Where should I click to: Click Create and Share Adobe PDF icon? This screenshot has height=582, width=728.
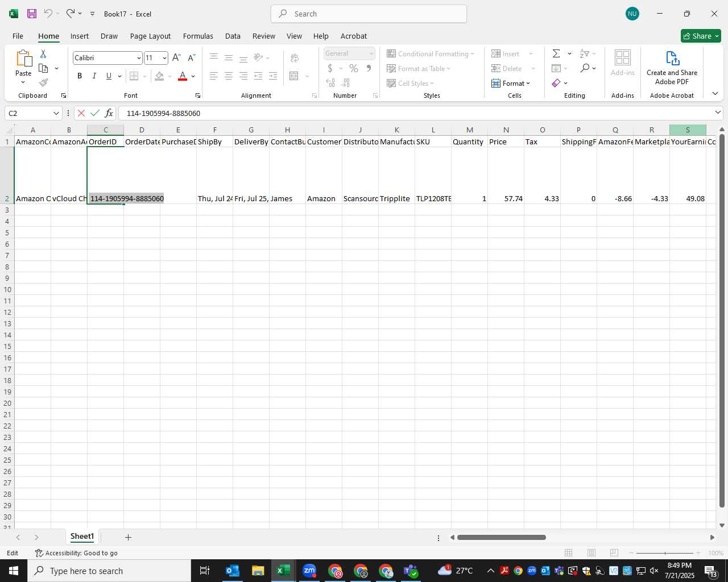[x=672, y=59]
